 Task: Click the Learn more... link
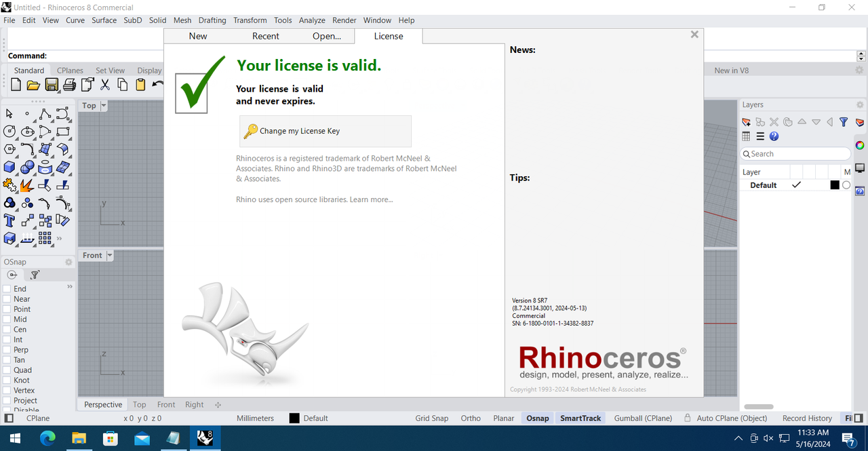click(371, 199)
